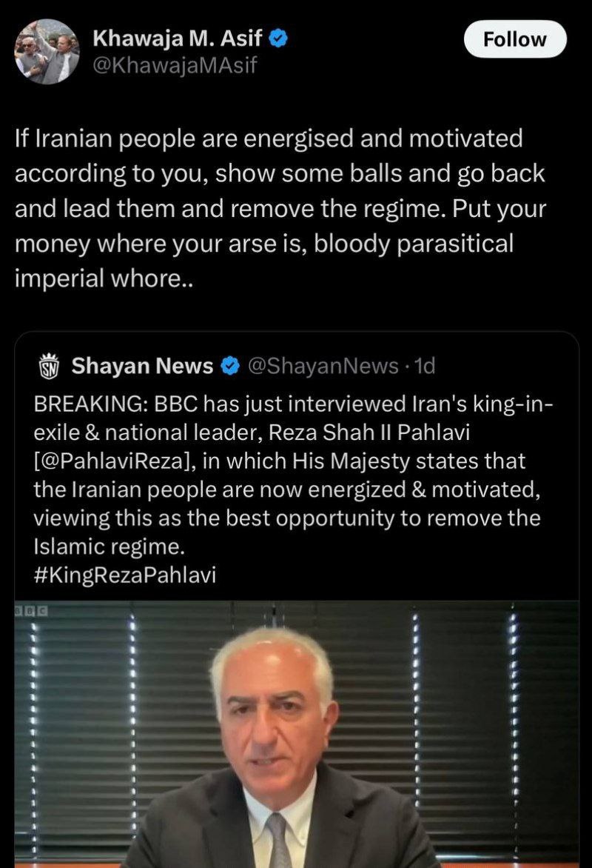Click the main tweet text starting "If Iranian people"
The height and width of the screenshot is (868, 592).
[268, 138]
